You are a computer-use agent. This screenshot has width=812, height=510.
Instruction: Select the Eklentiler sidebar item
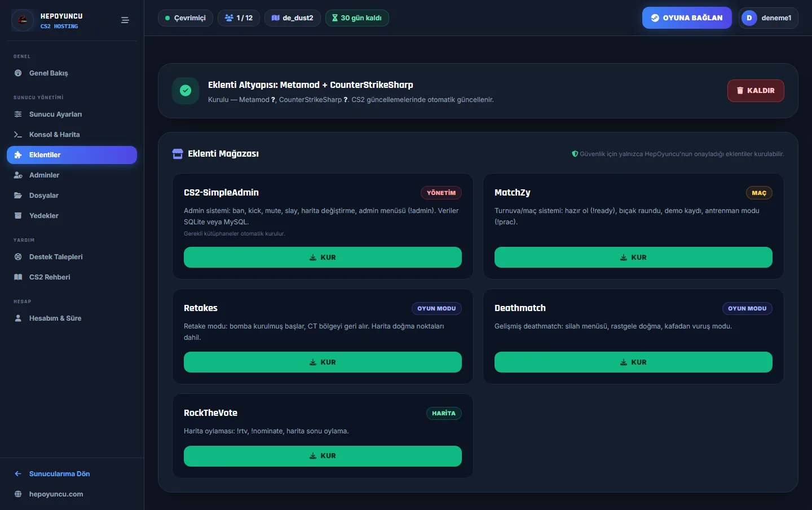[72, 155]
